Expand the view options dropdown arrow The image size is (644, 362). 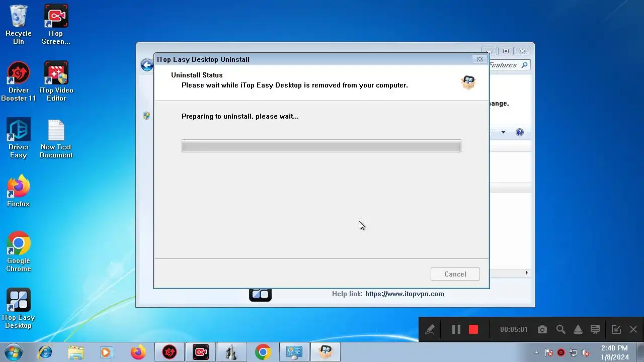[503, 132]
